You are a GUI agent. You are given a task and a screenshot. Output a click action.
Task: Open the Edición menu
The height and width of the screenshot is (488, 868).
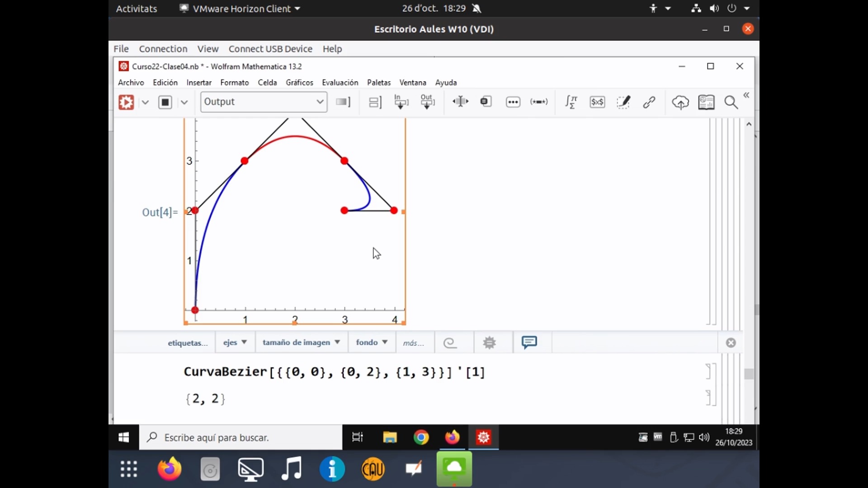point(165,83)
